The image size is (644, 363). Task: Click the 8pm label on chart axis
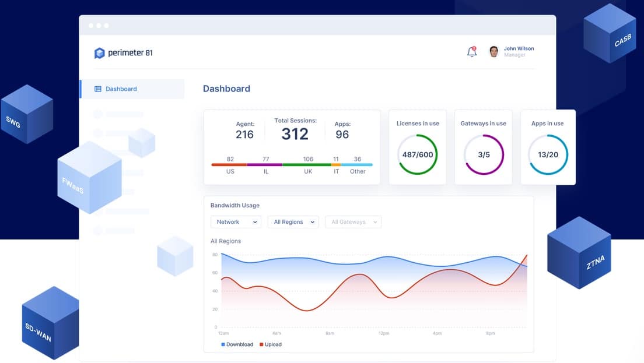491,333
